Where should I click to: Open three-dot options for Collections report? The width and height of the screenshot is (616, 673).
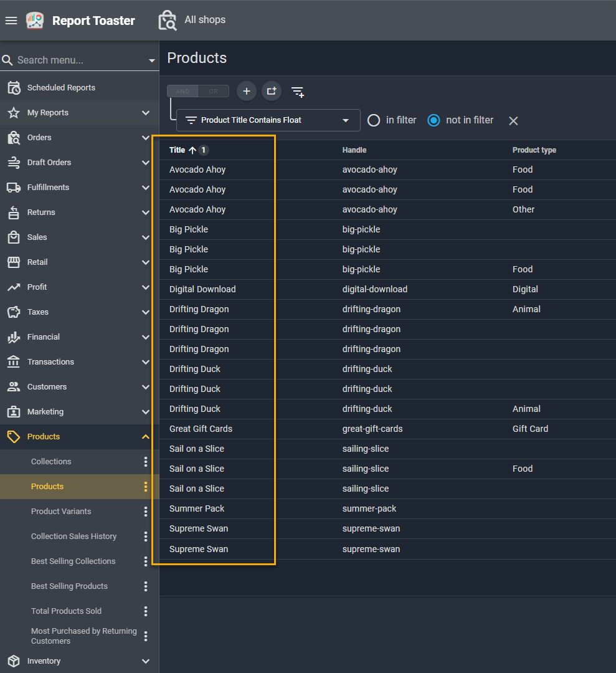146,462
